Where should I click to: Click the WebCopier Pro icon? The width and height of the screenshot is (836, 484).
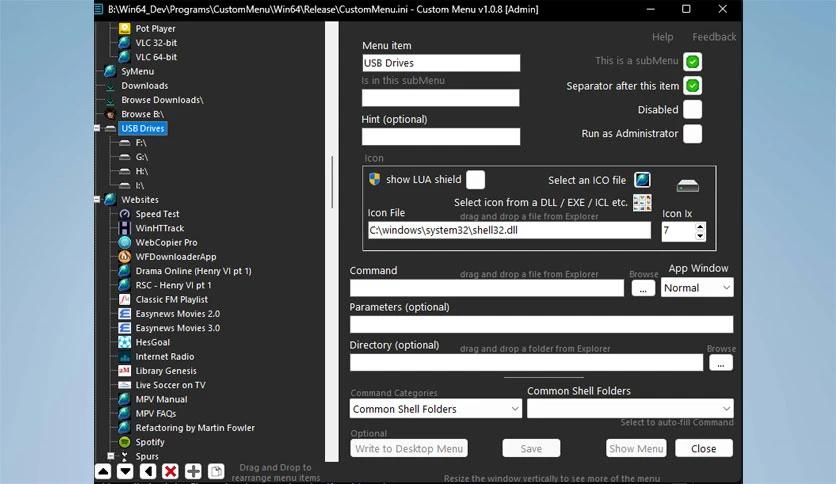pos(124,243)
